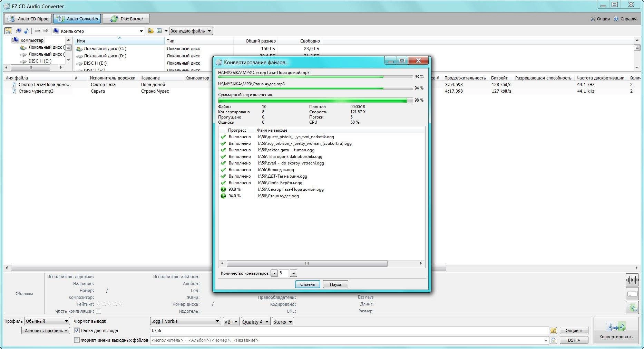Click the save metadata tag icon
Screen dimensions: 644x349
click(632, 307)
